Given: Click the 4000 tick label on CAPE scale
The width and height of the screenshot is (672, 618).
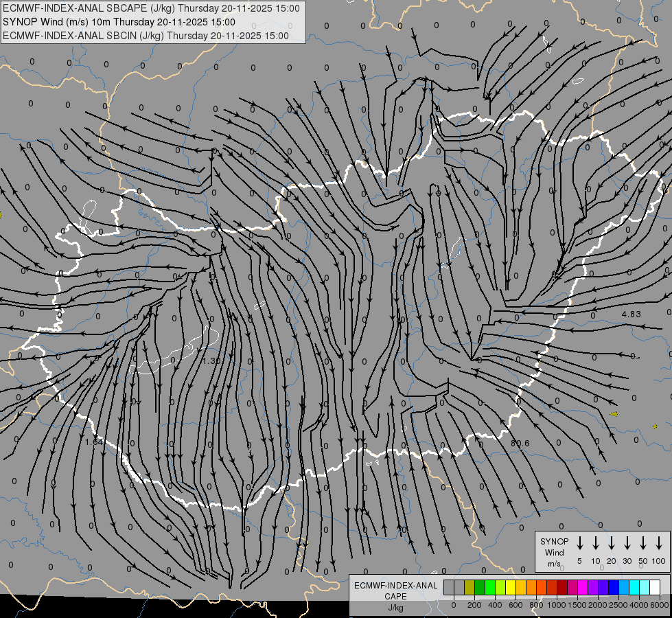Looking at the screenshot, I should 639,605.
